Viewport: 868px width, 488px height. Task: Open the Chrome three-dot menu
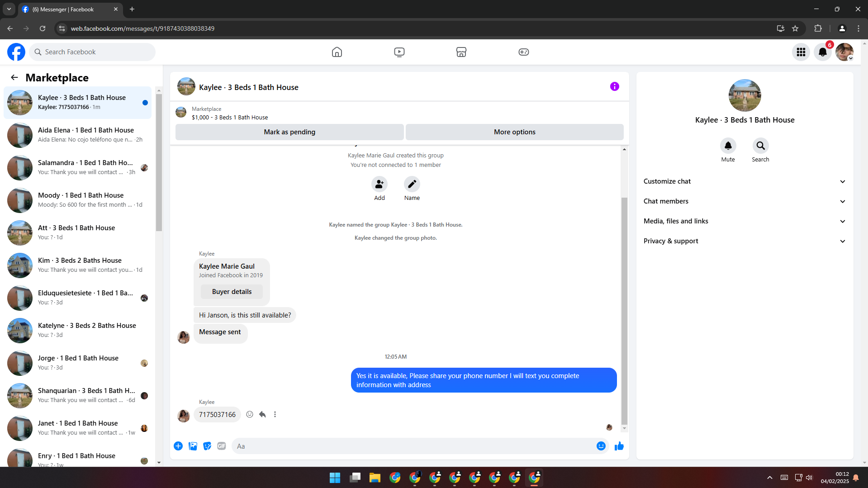pyautogui.click(x=859, y=28)
